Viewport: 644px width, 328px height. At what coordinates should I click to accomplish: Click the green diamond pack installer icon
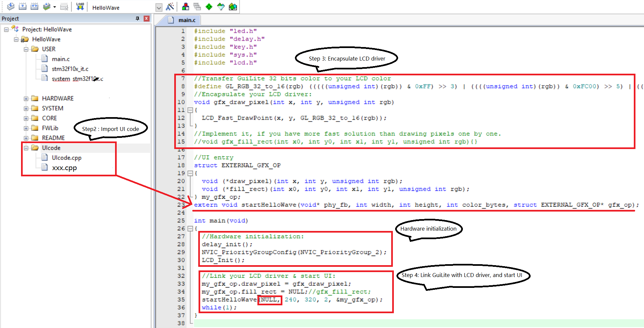[x=209, y=7]
